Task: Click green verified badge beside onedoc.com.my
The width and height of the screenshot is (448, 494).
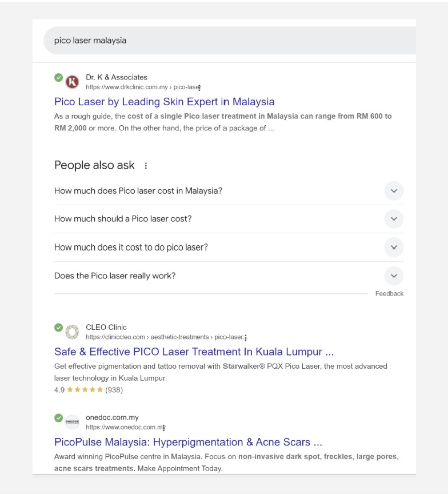Action: (x=58, y=417)
